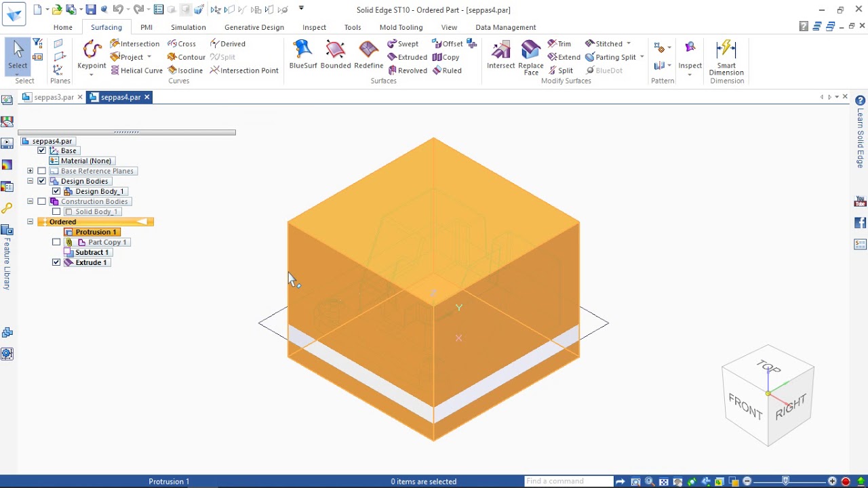Click the Find a command field
This screenshot has height=488, width=868.
point(568,481)
